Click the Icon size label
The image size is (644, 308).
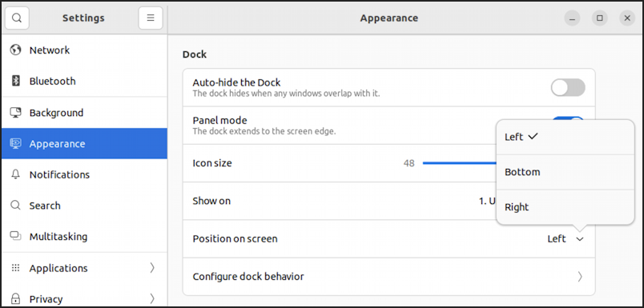(x=212, y=163)
